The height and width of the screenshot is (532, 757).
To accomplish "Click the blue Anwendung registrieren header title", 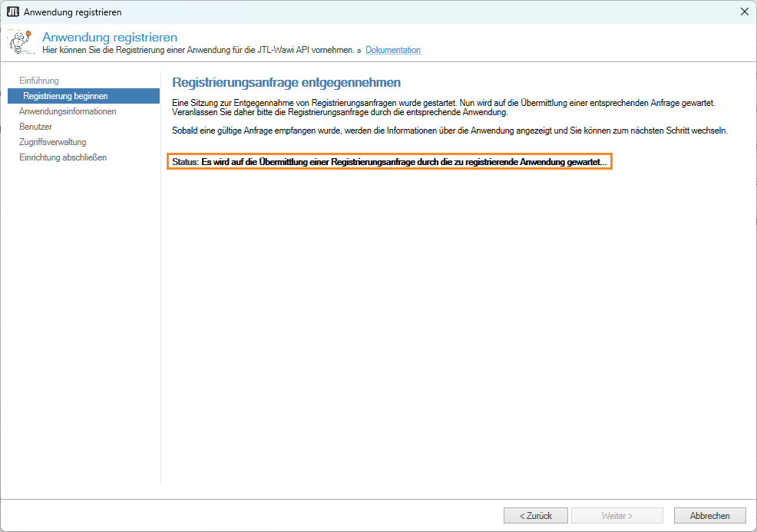I will [x=110, y=37].
